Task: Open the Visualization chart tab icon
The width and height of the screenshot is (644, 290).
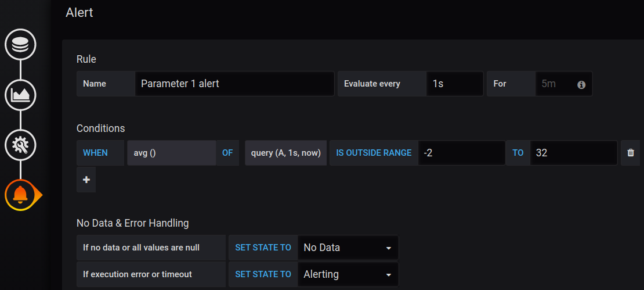Action: pos(20,95)
